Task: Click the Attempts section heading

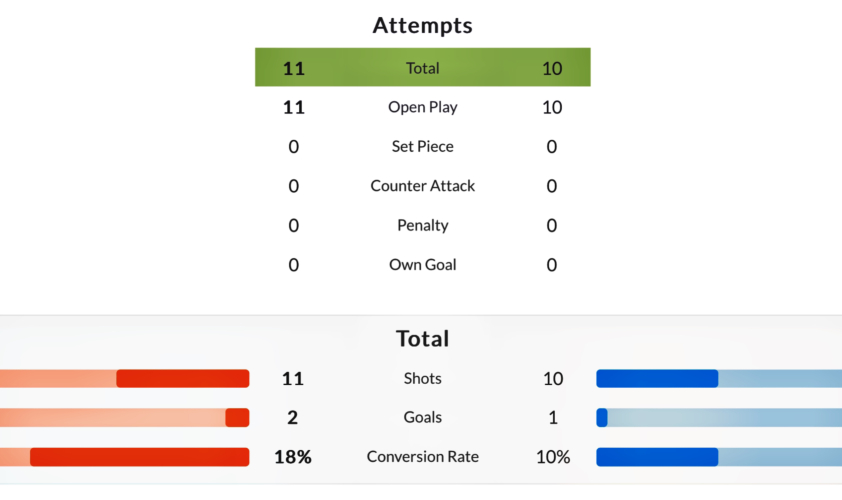Action: (422, 25)
